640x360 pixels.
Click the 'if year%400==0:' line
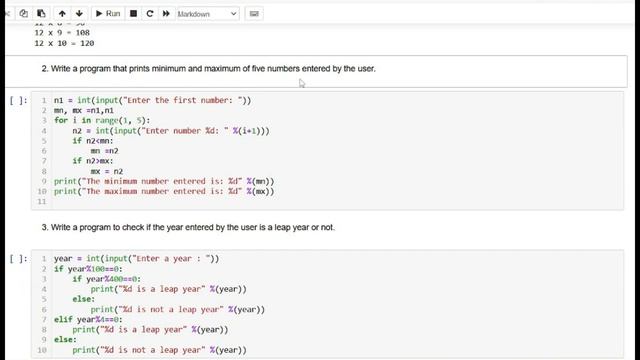(x=107, y=279)
